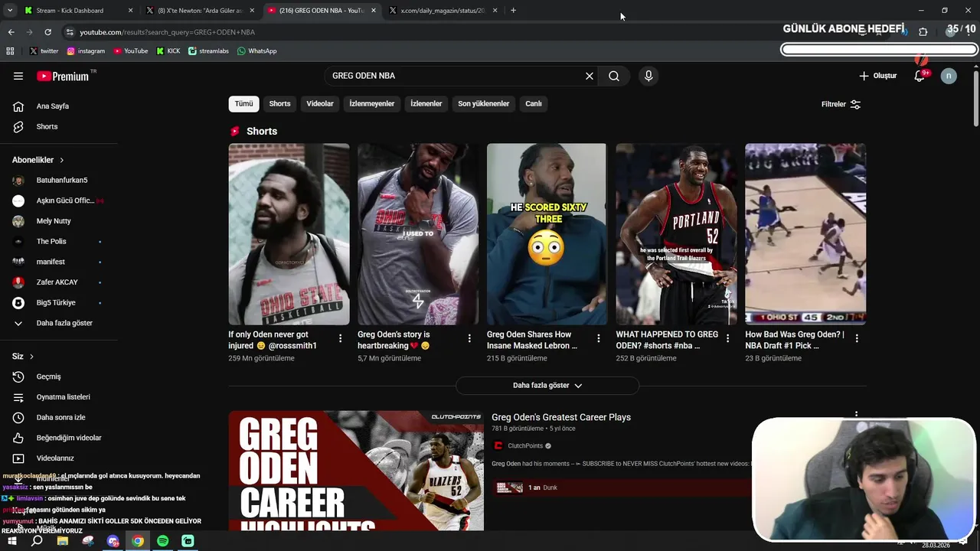Open a new browser tab
Screen dimensions: 980x551
513,11
